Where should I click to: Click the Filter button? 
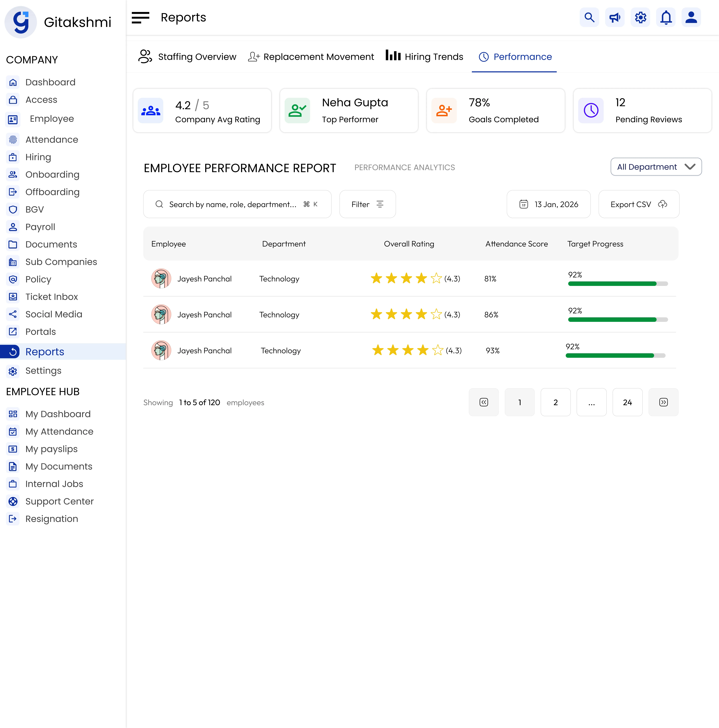368,204
